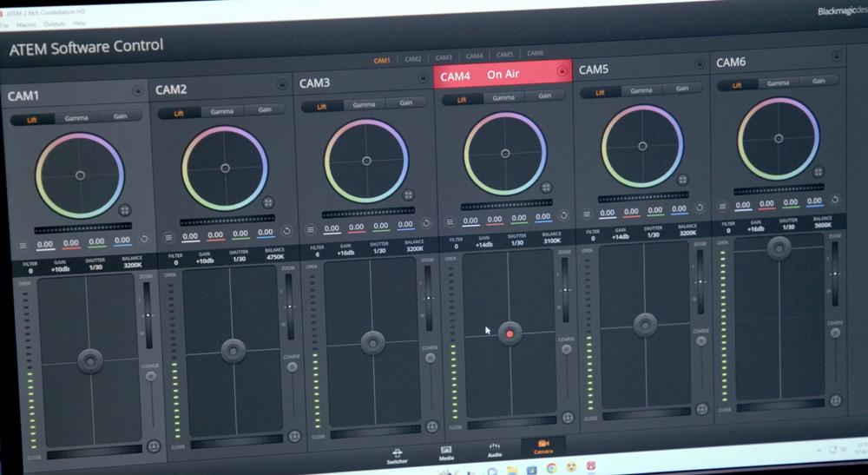Toggle the CAM3 panel lock icon
This screenshot has width=868, height=475.
423,77
